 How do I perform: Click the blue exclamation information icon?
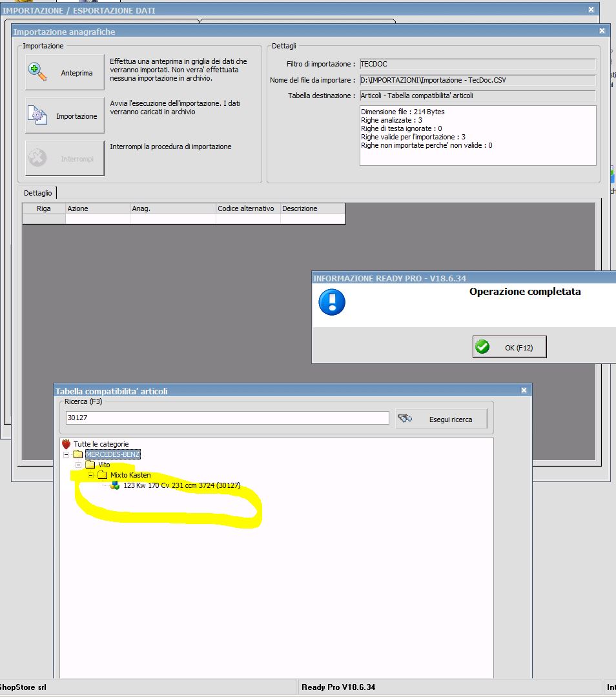click(x=332, y=302)
